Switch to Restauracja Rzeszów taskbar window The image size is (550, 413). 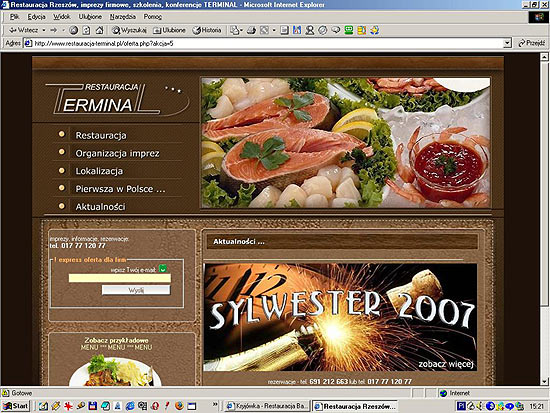pos(355,406)
